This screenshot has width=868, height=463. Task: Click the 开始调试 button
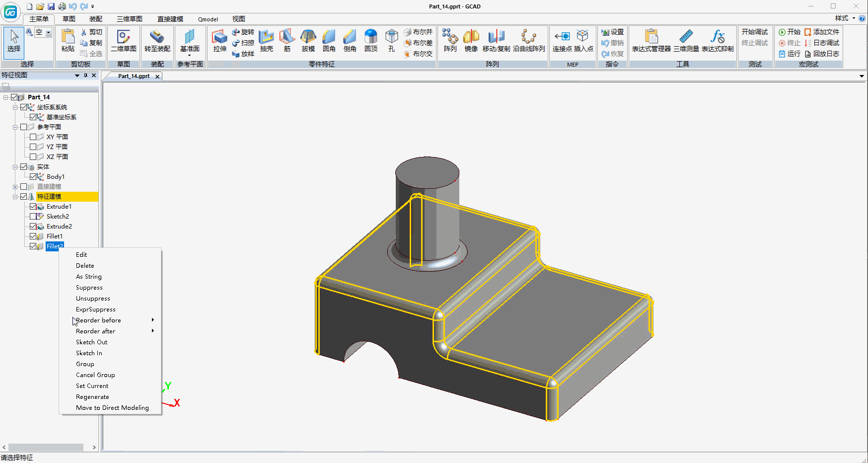coord(755,32)
